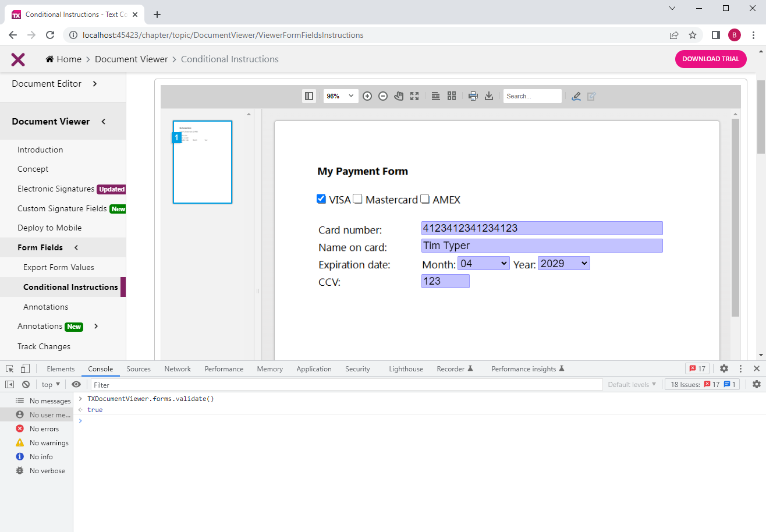Viewport: 766px width, 532px height.
Task: Bookmark this page with star icon
Action: point(693,35)
